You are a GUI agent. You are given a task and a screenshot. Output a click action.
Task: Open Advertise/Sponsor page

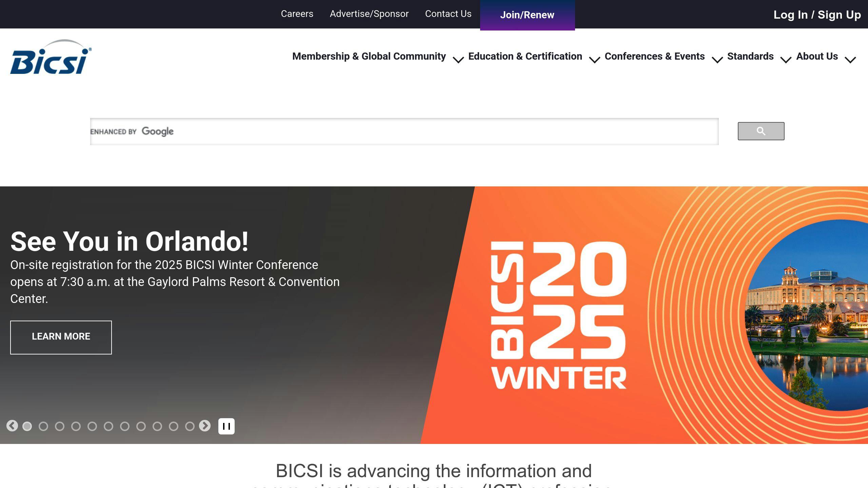pos(369,14)
